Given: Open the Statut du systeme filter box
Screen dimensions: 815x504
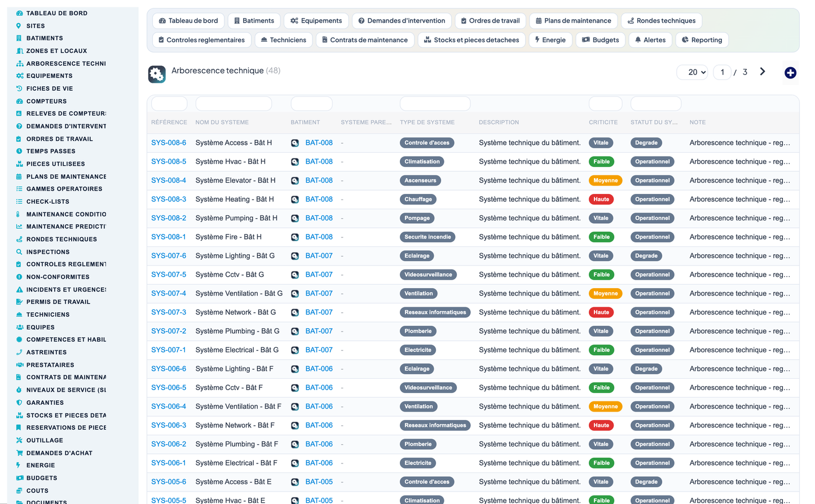Looking at the screenshot, I should (x=655, y=104).
